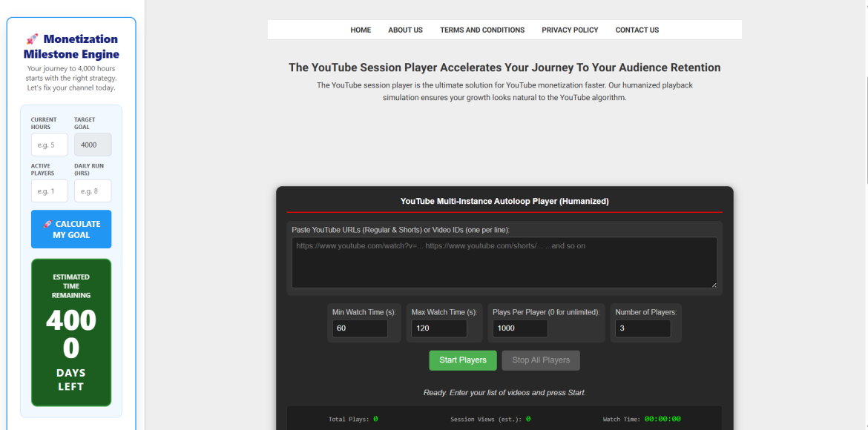Click the YouTube URLs text area
Viewport: 868px width, 430px height.
click(504, 262)
